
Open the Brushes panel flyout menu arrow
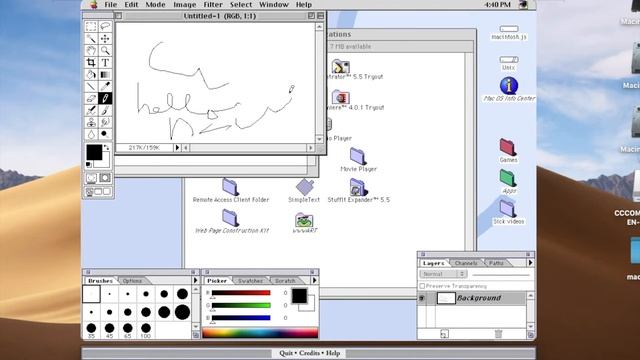tap(196, 280)
